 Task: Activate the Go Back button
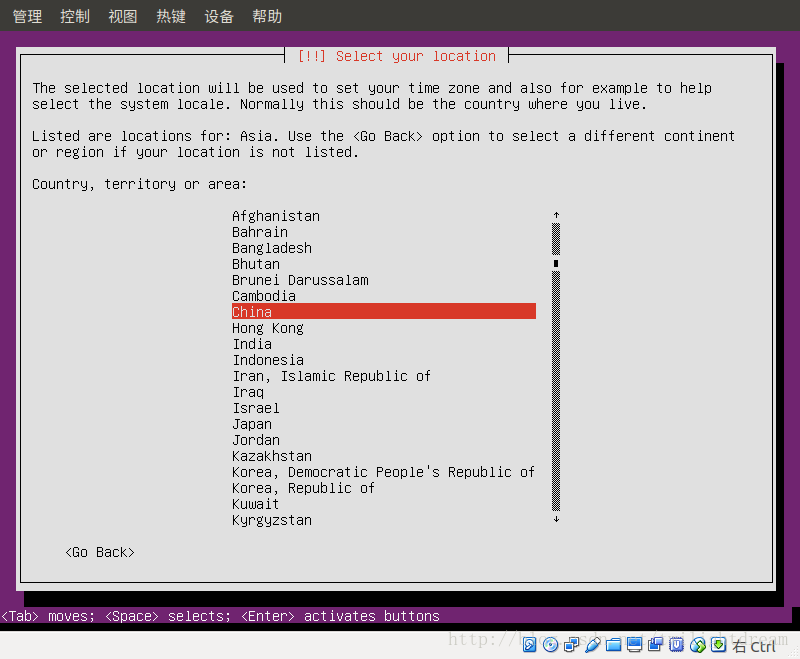(x=99, y=551)
